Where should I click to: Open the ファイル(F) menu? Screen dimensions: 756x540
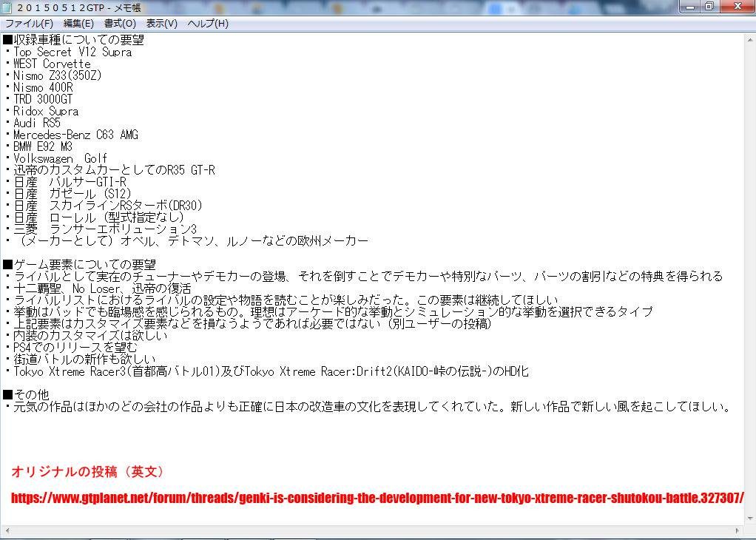[x=29, y=23]
